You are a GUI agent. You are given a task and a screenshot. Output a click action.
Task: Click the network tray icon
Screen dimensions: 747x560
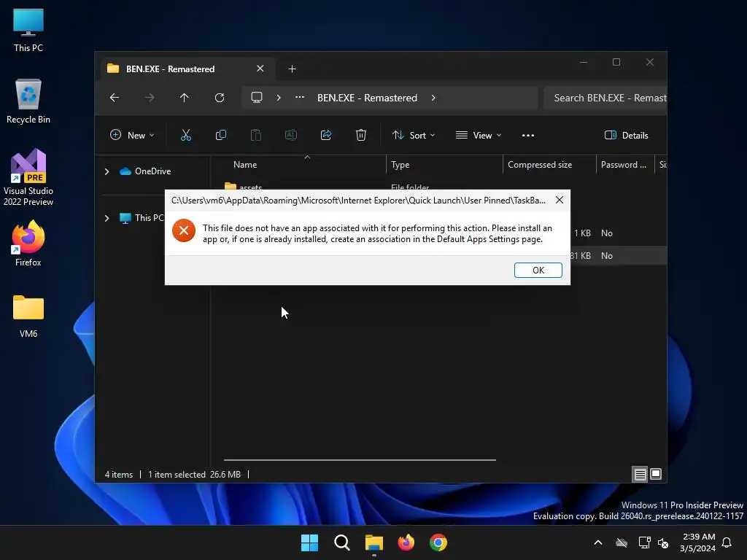[644, 542]
